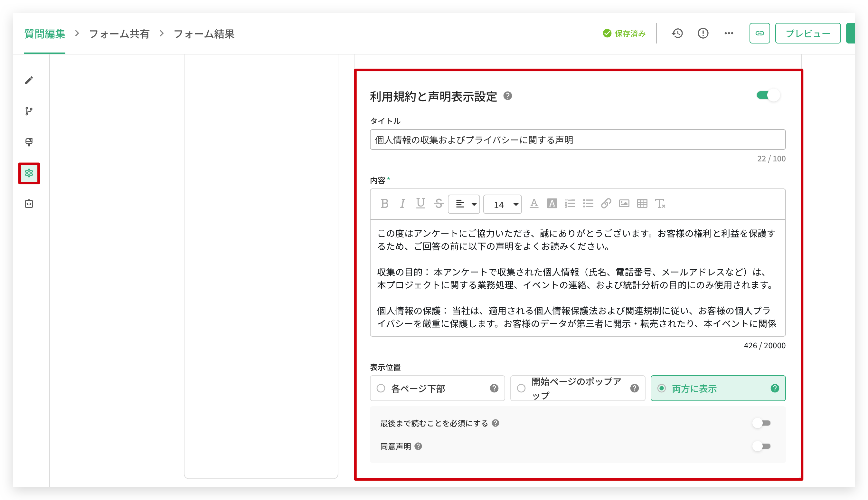Insert a bulleted list
Viewport: 868px width, 500px height.
pos(588,204)
